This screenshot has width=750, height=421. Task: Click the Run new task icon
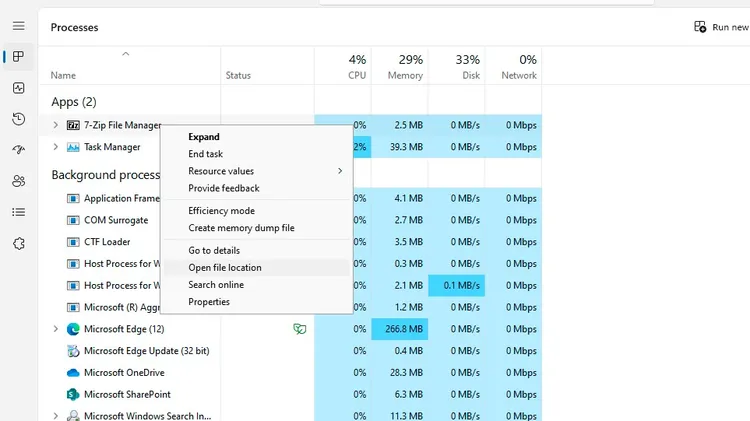[x=700, y=27]
